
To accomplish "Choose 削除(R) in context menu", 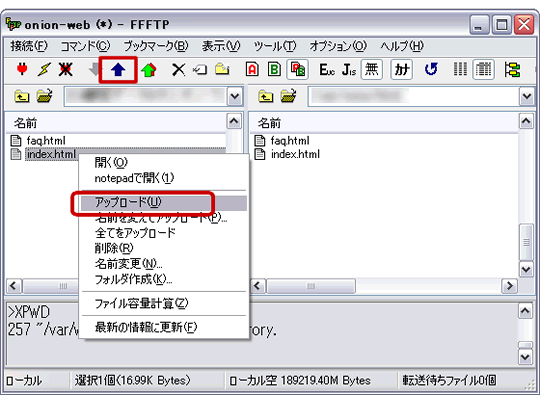I will click(x=164, y=248).
